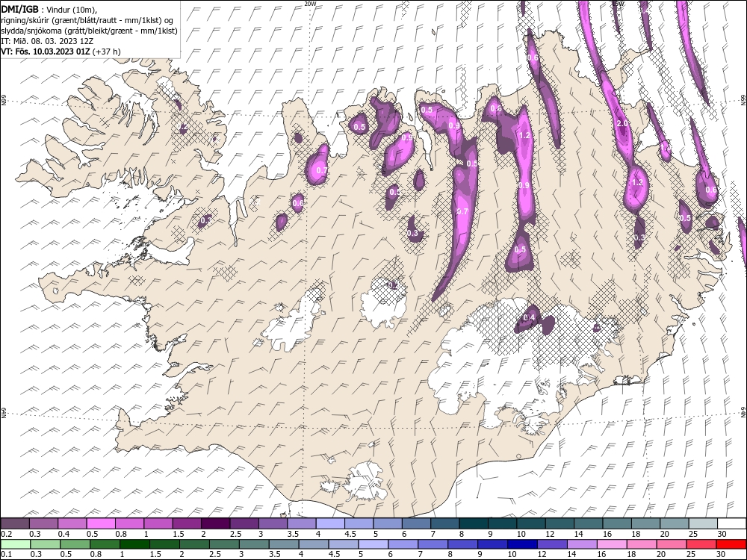The image size is (747, 560).
Task: Pick the darkest green rain swatch labeled 1
Action: 134,544
